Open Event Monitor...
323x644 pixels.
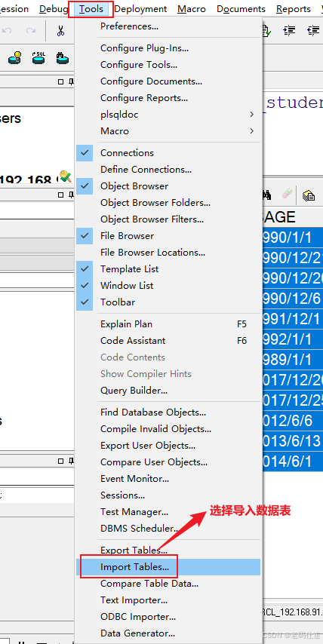coord(168,479)
